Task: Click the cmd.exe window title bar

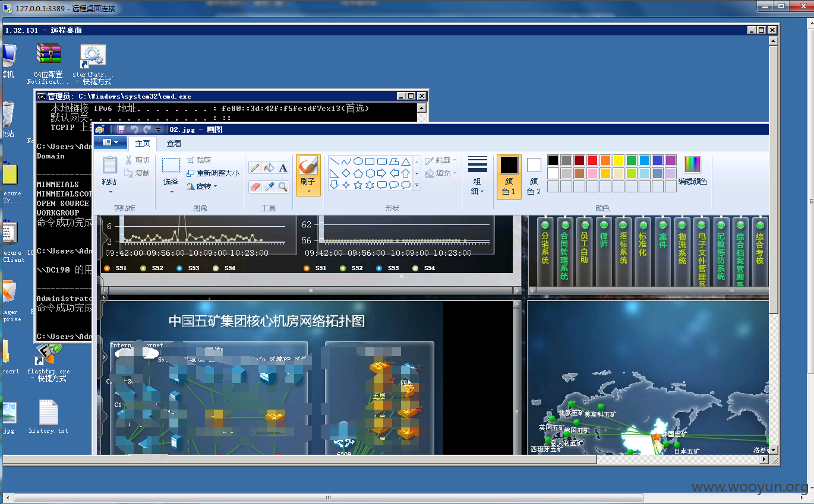Action: tap(231, 96)
